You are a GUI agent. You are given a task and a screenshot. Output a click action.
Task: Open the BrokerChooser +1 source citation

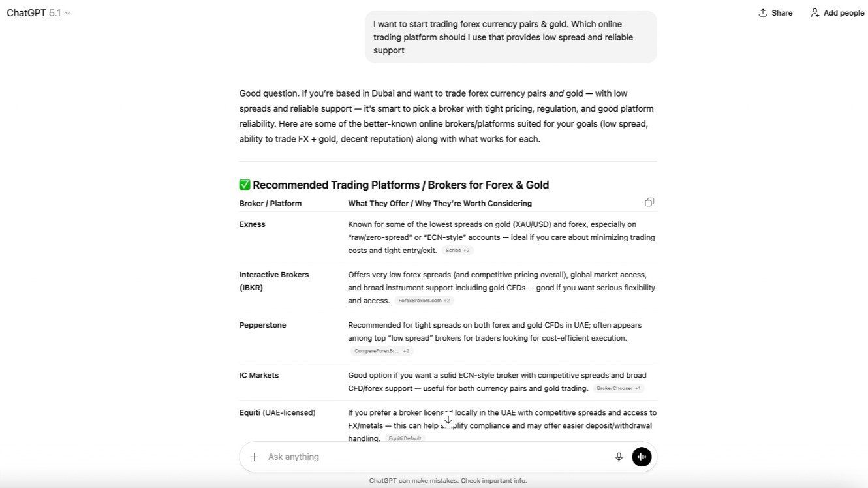pyautogui.click(x=619, y=388)
